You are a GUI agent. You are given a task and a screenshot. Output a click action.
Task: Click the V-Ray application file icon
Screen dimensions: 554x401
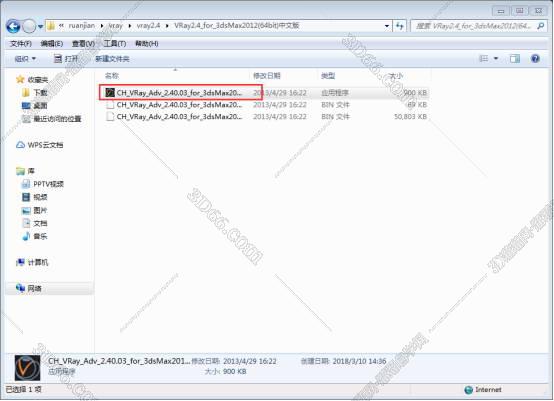click(110, 93)
